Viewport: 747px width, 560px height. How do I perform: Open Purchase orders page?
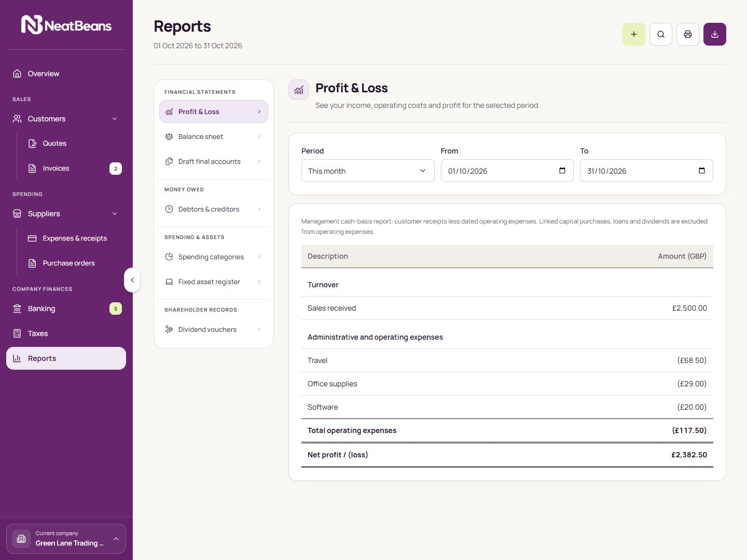click(73, 263)
